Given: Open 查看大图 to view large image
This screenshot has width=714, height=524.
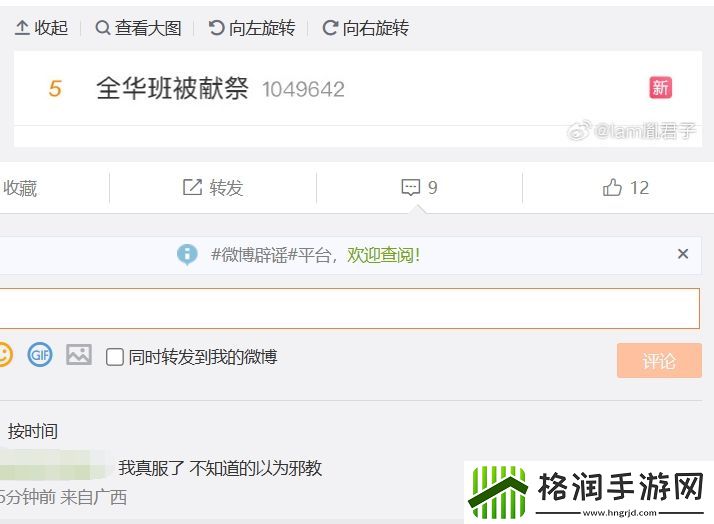Looking at the screenshot, I should click(x=138, y=28).
